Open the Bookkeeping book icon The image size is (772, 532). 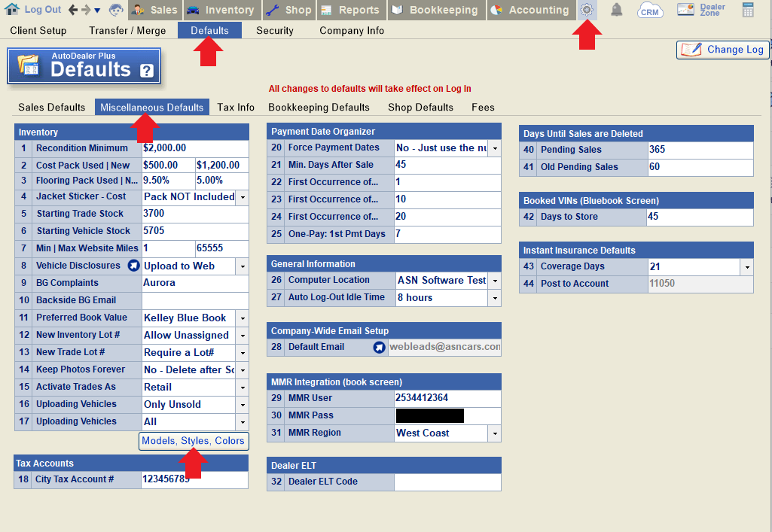click(x=398, y=10)
